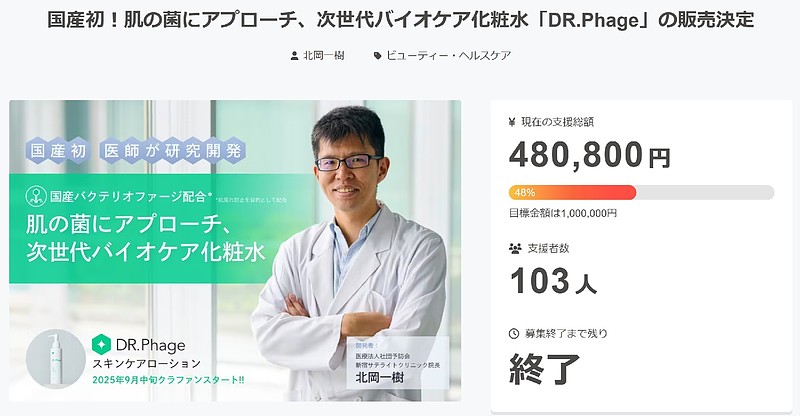Click the supporters group icon beside 支援者数
Screen dimensions: 800x416
(x=514, y=247)
